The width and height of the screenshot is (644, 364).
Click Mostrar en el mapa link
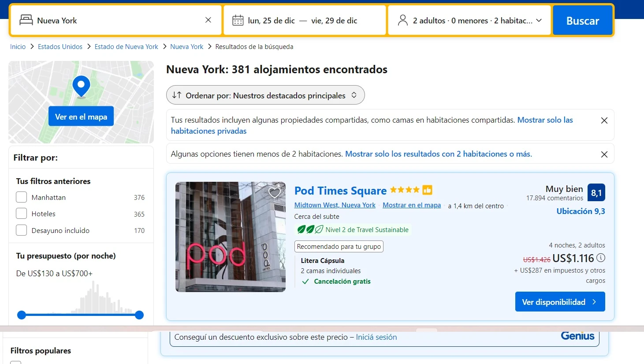coord(412,205)
